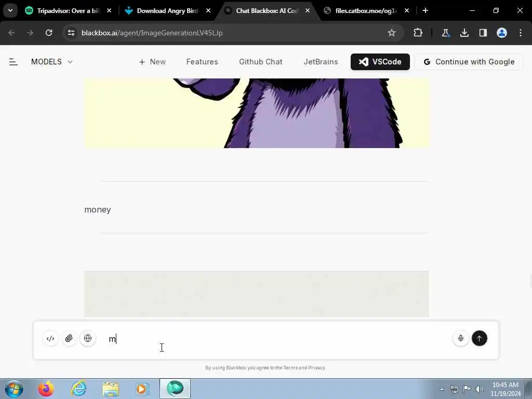The width and height of the screenshot is (532, 399).
Task: Open the profile avatar menu
Action: [502, 33]
